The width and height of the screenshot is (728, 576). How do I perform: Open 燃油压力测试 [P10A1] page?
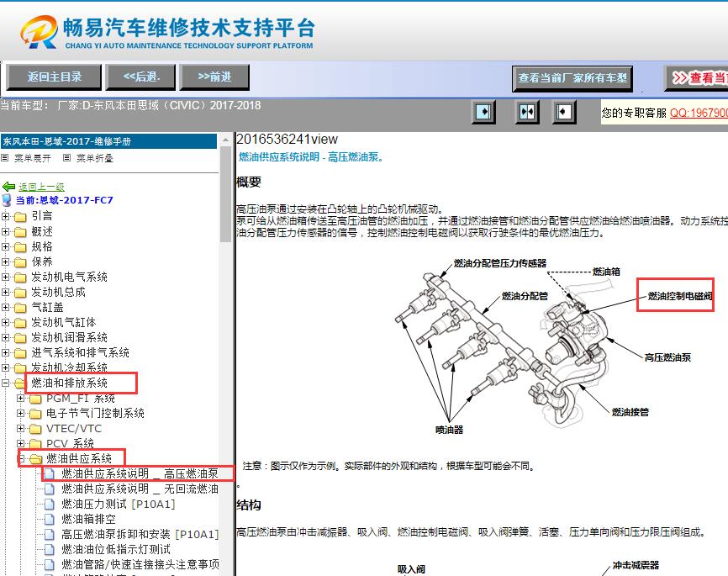coord(119,504)
